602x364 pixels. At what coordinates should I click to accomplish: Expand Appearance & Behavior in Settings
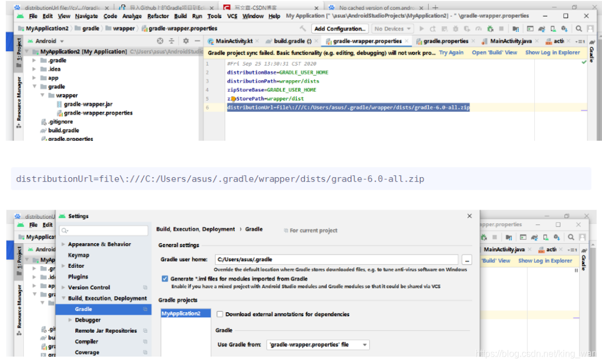pos(63,244)
